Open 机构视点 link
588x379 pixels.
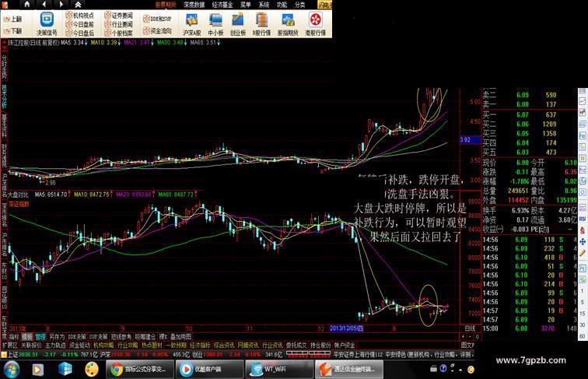(80, 16)
